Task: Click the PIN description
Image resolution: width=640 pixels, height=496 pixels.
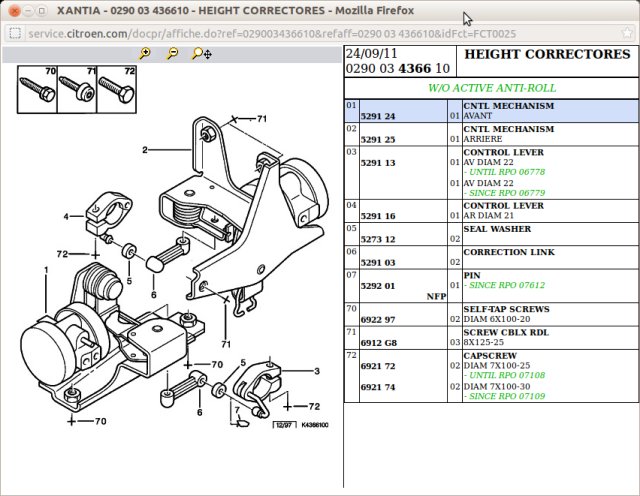Action: pos(472,276)
